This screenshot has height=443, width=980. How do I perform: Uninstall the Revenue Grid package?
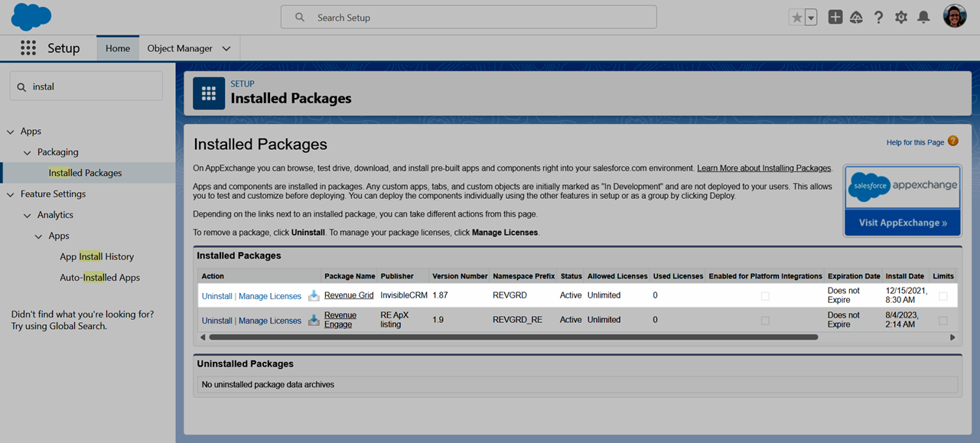point(217,296)
